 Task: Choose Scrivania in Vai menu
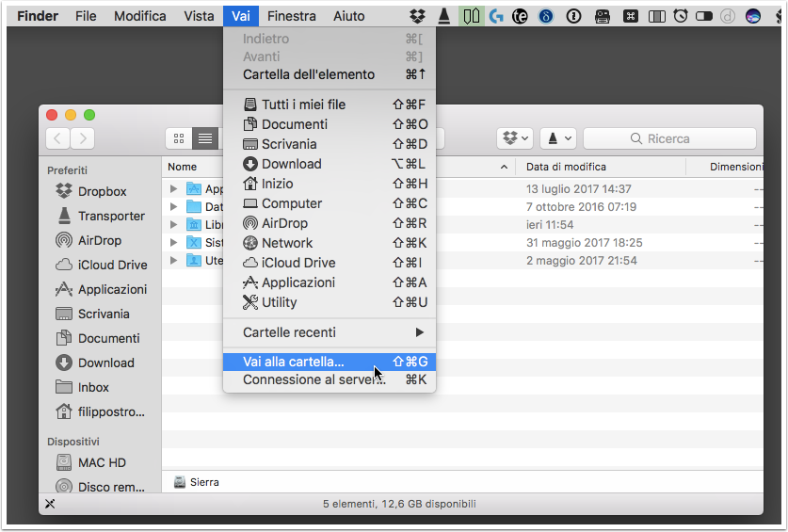click(330, 144)
